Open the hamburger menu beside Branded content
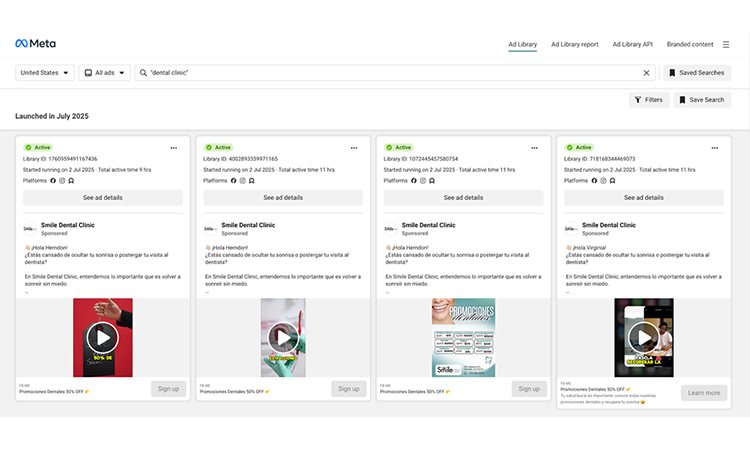The image size is (750, 450). click(726, 44)
